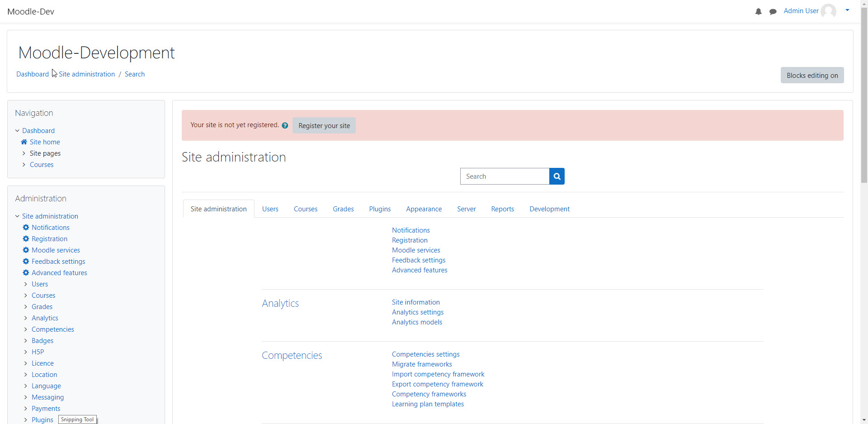The image size is (868, 424).
Task: Open the Competency frameworks link
Action: click(429, 394)
